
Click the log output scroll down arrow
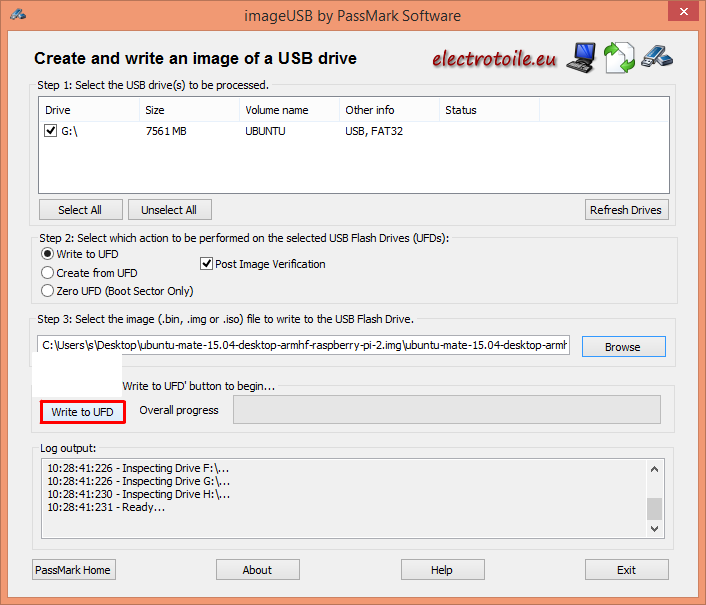[x=655, y=529]
